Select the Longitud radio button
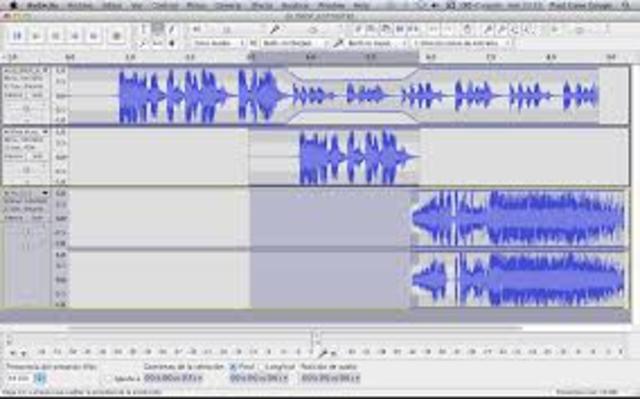 [x=260, y=367]
